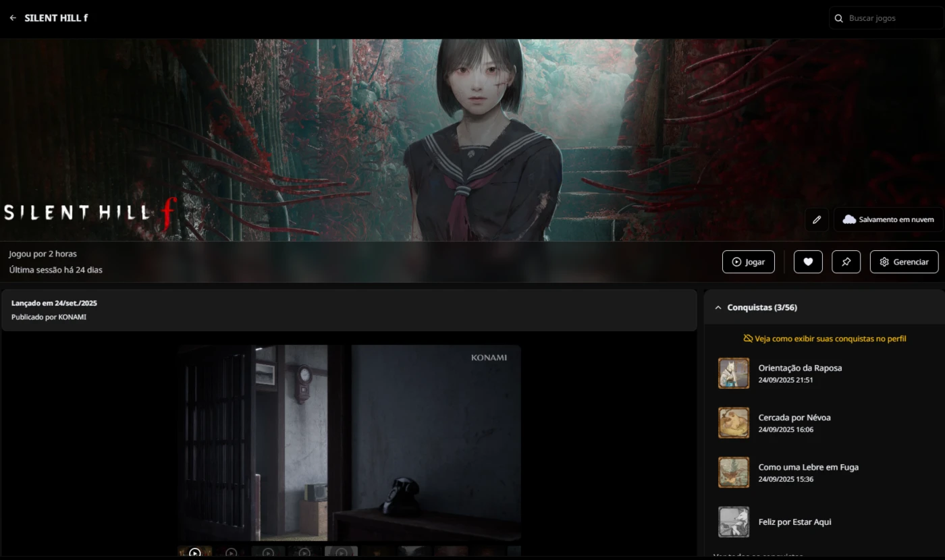Collapse the Conquistas section chevron
945x560 pixels.
click(718, 308)
